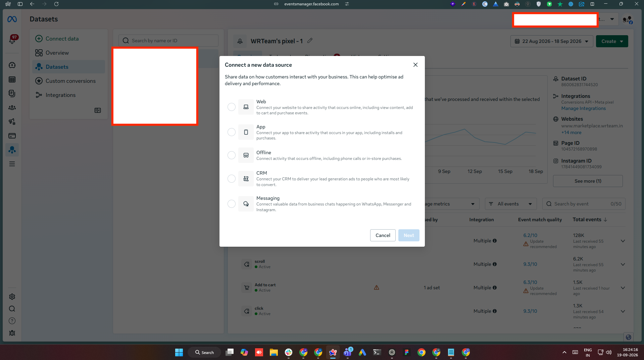Click the 6.2/10 match quality score
644x360 pixels.
click(530, 235)
